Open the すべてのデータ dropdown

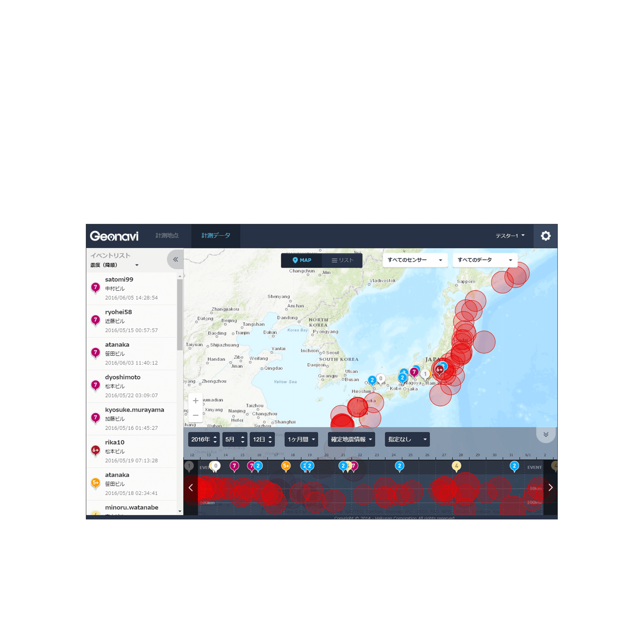[485, 260]
